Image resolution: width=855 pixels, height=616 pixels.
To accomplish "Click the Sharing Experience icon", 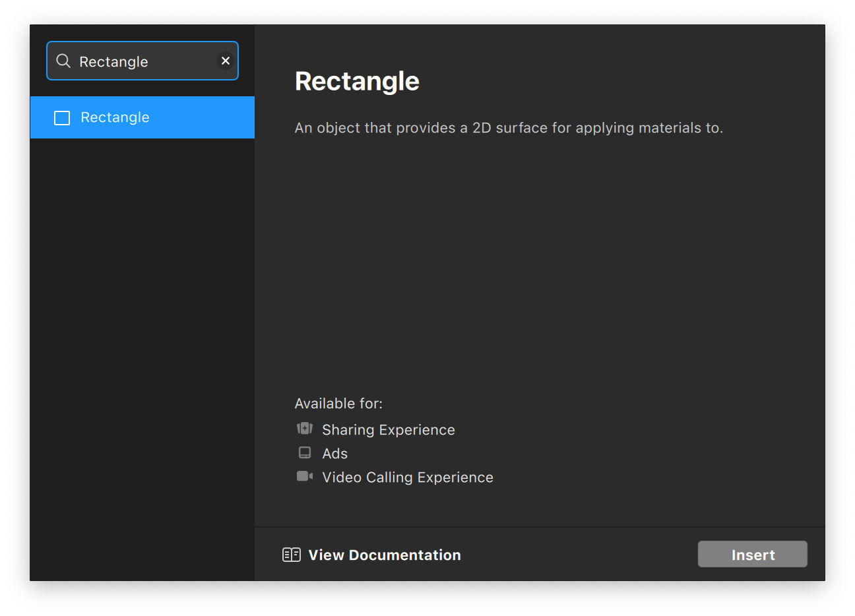I will tap(304, 429).
